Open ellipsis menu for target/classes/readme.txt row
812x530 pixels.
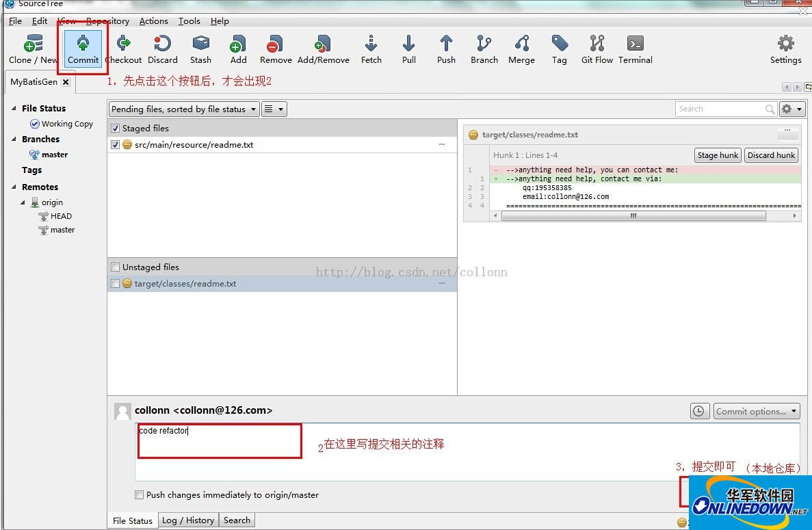point(442,283)
